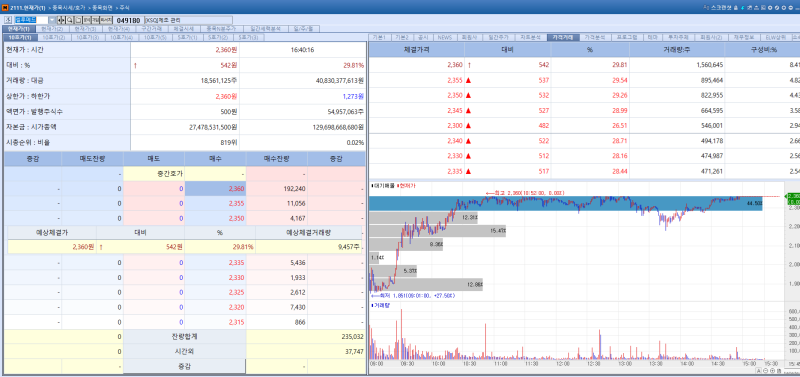
Task: Click the rightmost chart icon after the plus
Action: pyautogui.click(x=779, y=371)
